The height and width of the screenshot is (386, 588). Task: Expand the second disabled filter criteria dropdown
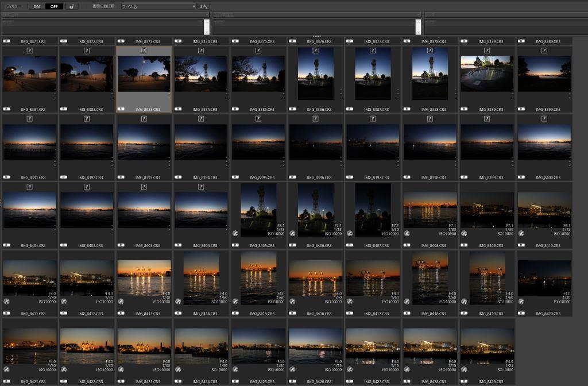click(317, 14)
